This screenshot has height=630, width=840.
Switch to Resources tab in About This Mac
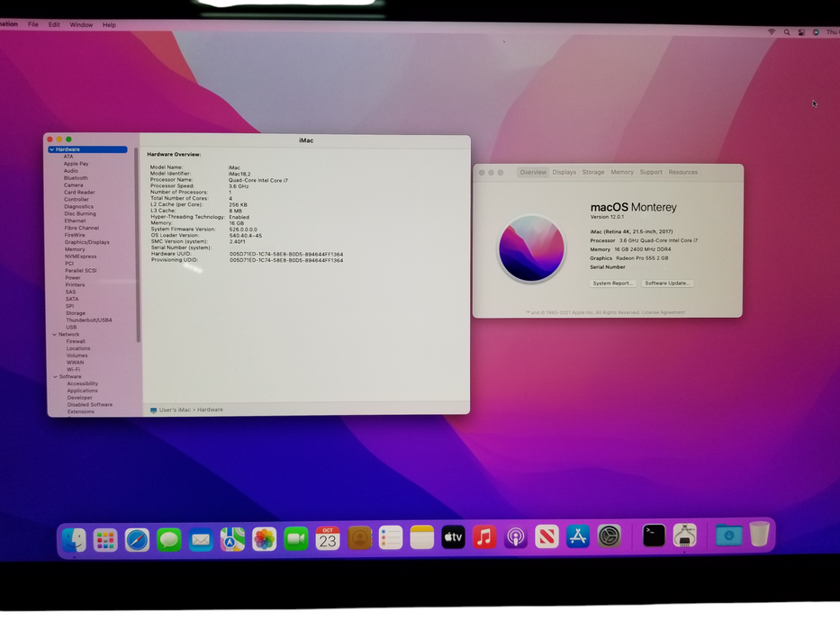[683, 173]
